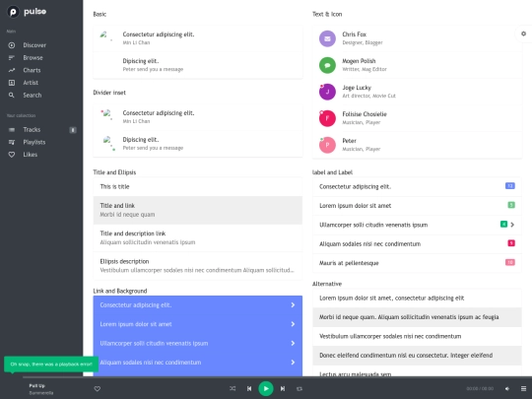Like the current track heart icon
This screenshot has width=532, height=399.
pyautogui.click(x=97, y=389)
